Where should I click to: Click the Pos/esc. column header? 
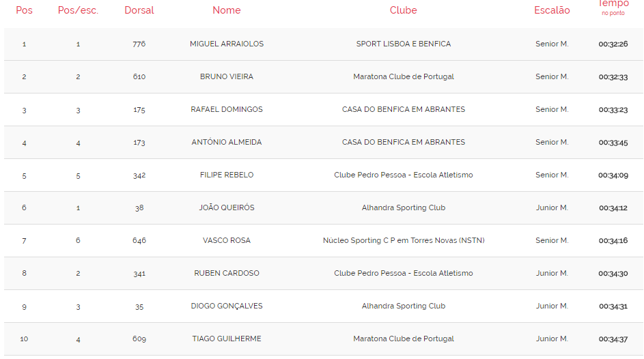point(78,10)
